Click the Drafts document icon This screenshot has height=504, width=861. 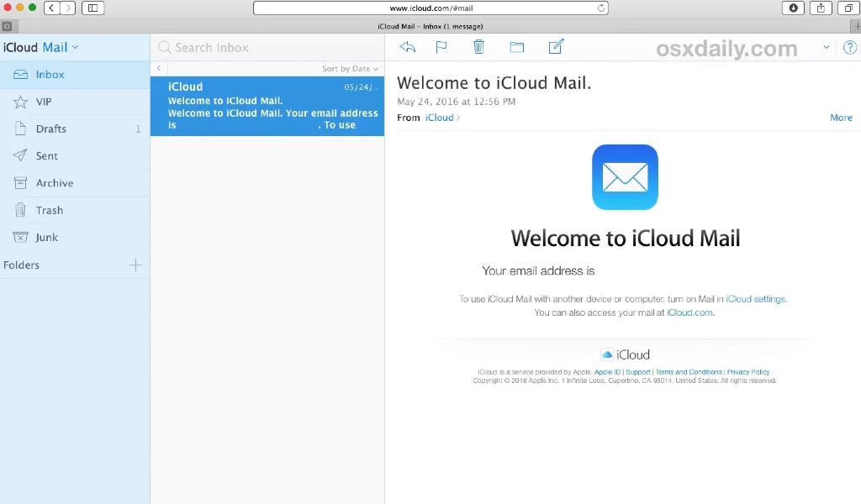coord(20,129)
